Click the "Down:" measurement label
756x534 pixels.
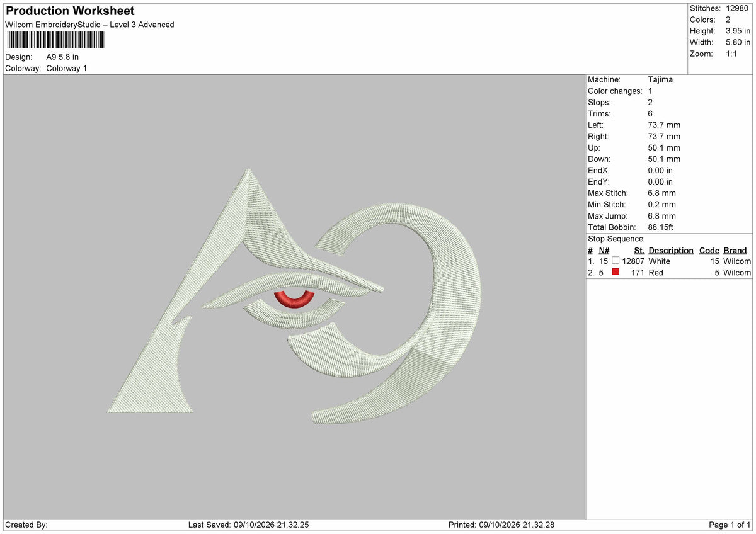click(599, 159)
